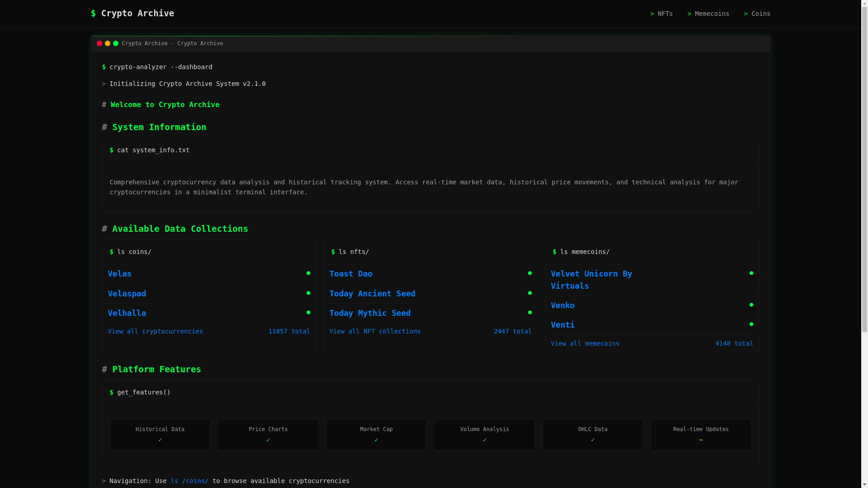Screen dimensions: 868x488
Task: Click the status dot next to Velas
Action: click(308, 273)
